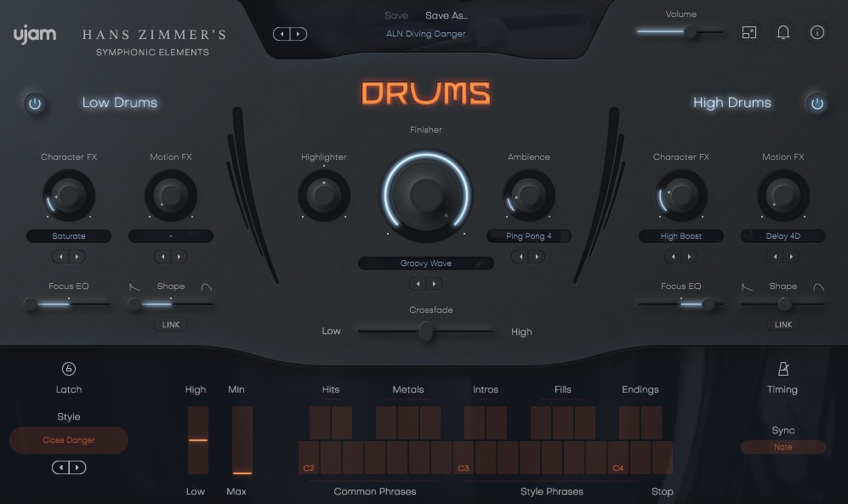The width and height of the screenshot is (848, 504).
Task: Toggle the Latch icon
Action: tap(69, 369)
